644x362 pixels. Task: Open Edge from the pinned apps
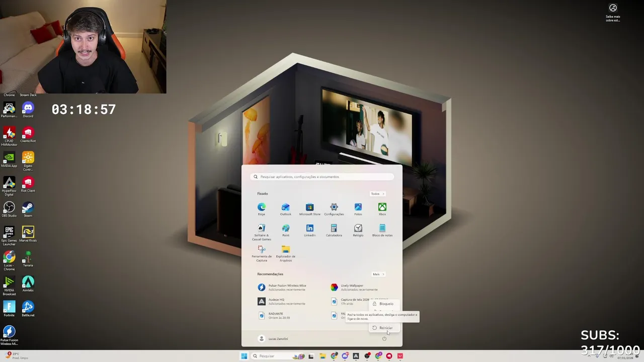[262, 209]
